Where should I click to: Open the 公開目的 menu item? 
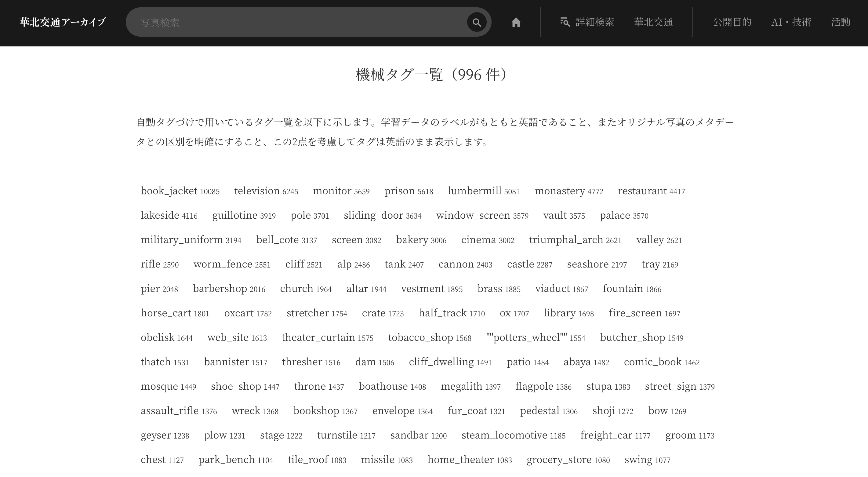point(732,22)
